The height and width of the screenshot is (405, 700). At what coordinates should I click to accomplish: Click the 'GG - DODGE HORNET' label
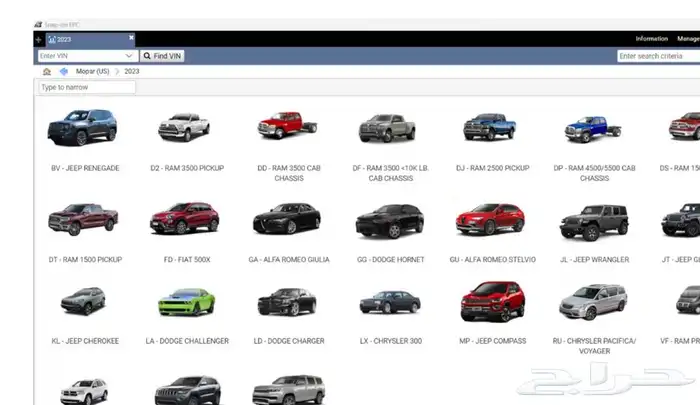coord(391,259)
